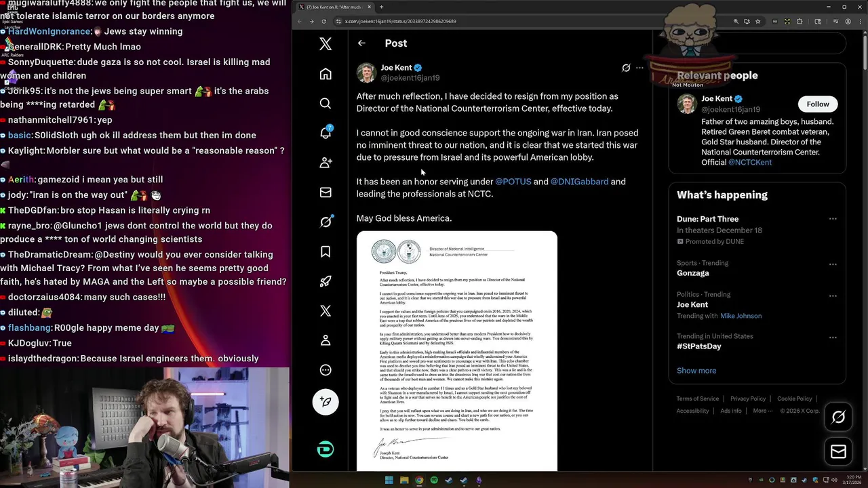868x488 pixels.
Task: Open the Ads info footer link
Action: tap(731, 411)
